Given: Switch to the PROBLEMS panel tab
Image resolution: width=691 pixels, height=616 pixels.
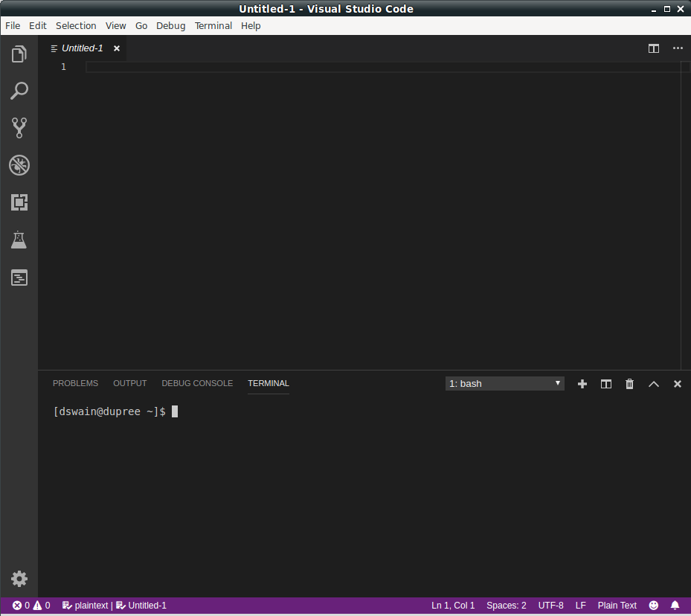Looking at the screenshot, I should [x=75, y=383].
